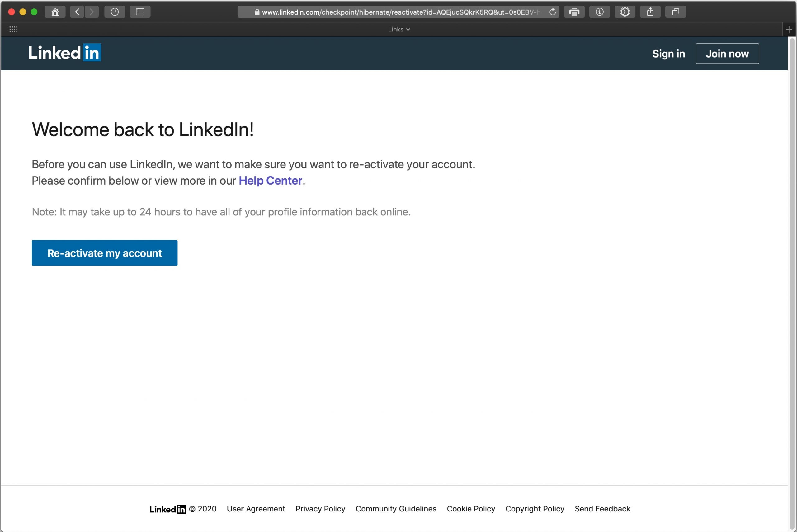
Task: Toggle the sidebar icon
Action: [140, 12]
